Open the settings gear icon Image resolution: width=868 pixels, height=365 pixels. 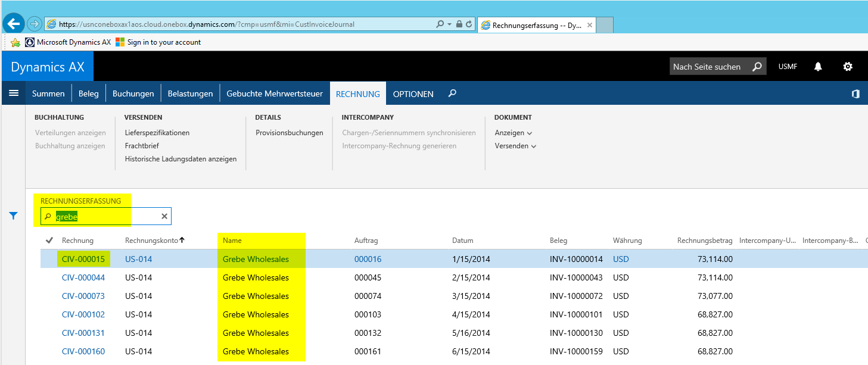848,67
